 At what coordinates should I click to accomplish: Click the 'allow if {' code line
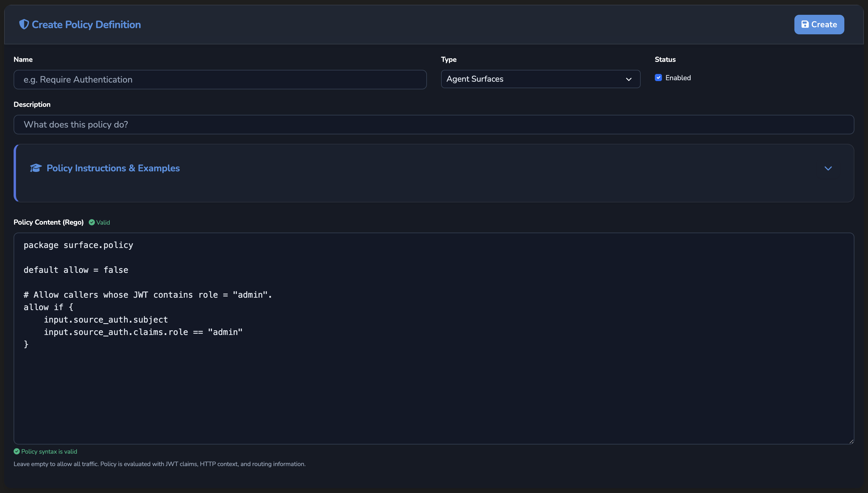(x=48, y=307)
